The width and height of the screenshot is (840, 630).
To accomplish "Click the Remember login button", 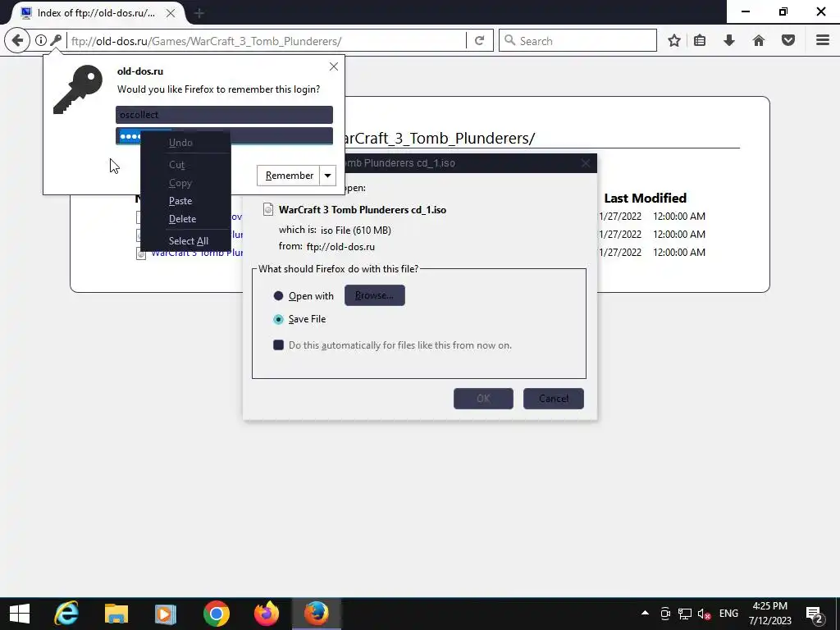I will click(x=289, y=176).
